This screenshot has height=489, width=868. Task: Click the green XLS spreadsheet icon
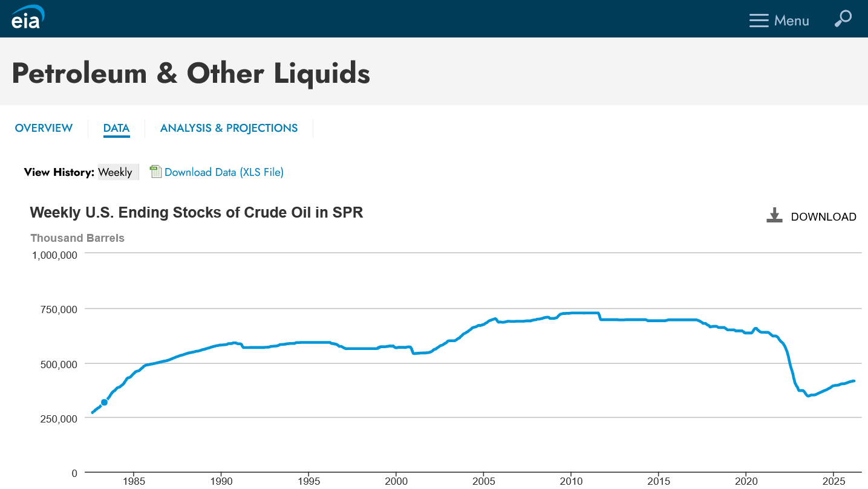[156, 172]
